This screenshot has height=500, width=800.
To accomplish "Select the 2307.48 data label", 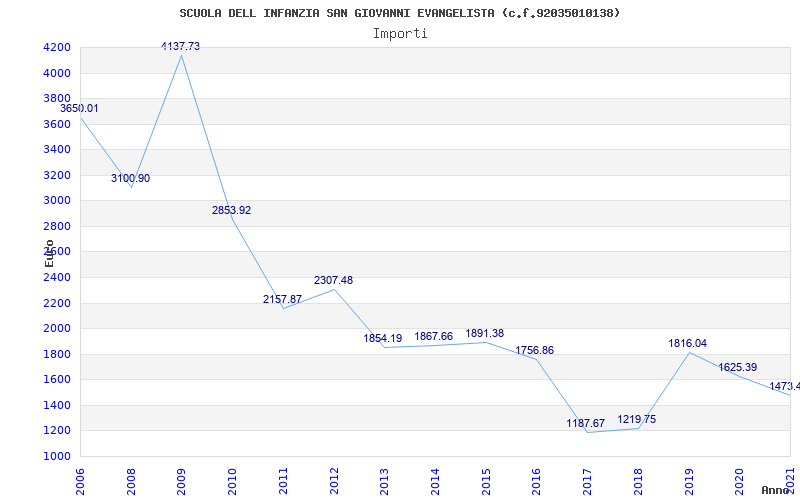I will pos(333,280).
